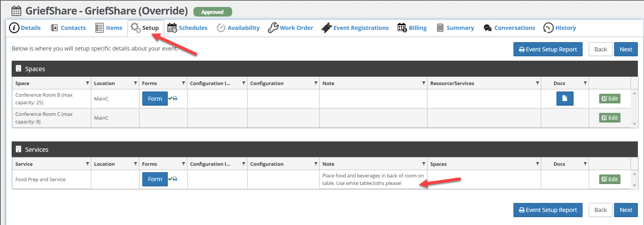The width and height of the screenshot is (644, 225).
Task: Switch to the Contacts tab
Action: pos(68,28)
